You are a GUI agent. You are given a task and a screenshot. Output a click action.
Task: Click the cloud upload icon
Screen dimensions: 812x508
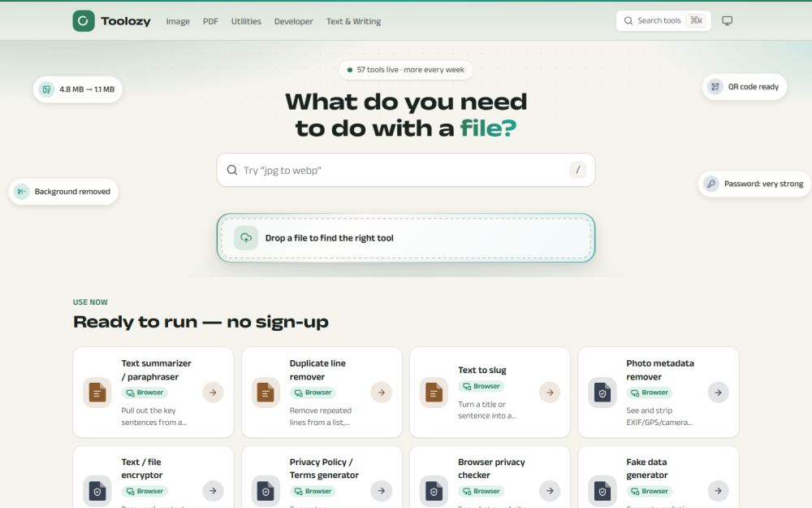click(x=246, y=238)
